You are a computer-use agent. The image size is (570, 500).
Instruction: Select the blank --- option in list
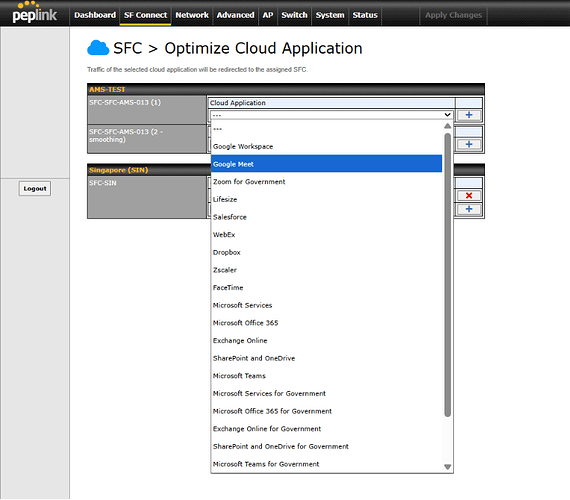pyautogui.click(x=326, y=129)
